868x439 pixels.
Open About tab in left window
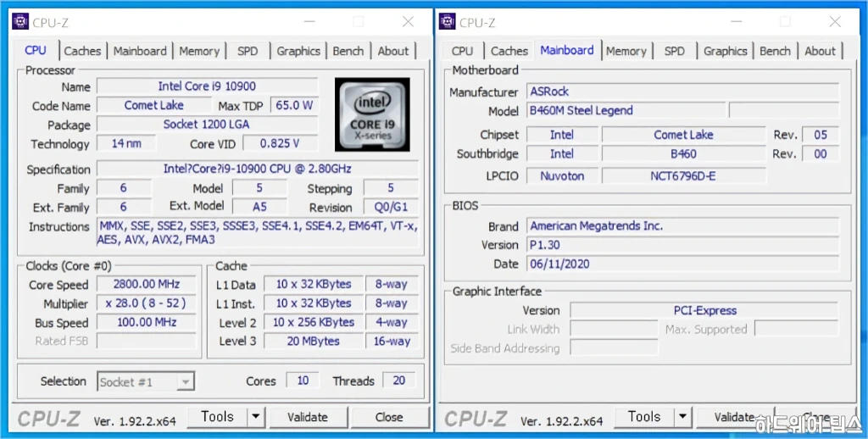click(x=393, y=51)
